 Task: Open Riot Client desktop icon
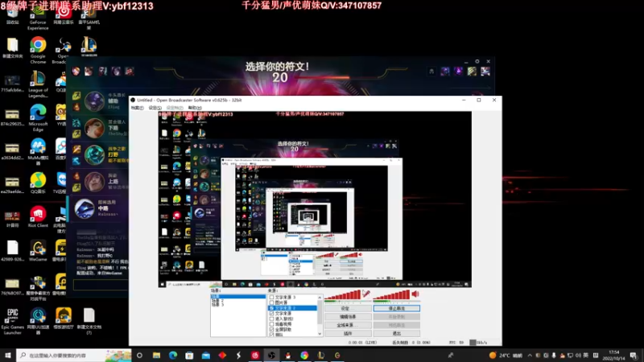tap(38, 217)
